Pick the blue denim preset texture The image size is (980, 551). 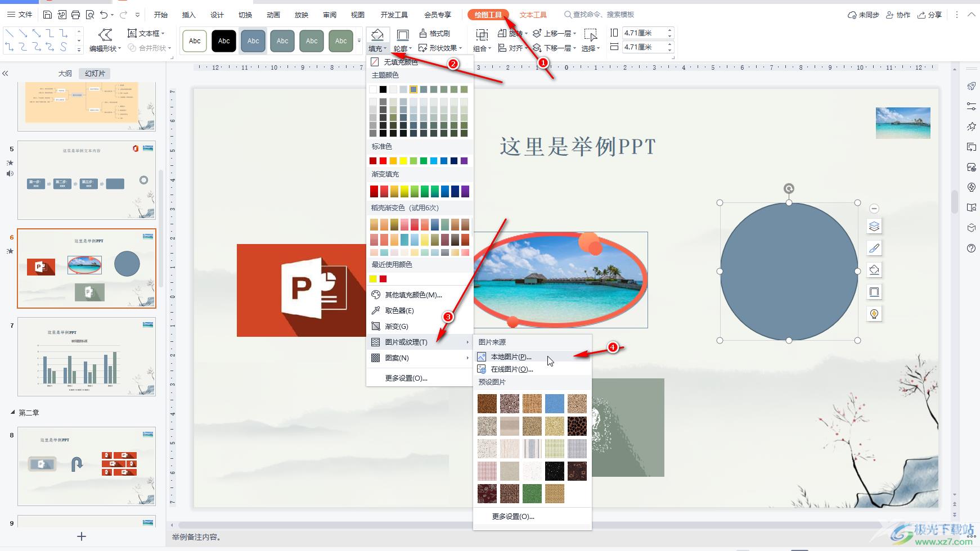pos(554,403)
